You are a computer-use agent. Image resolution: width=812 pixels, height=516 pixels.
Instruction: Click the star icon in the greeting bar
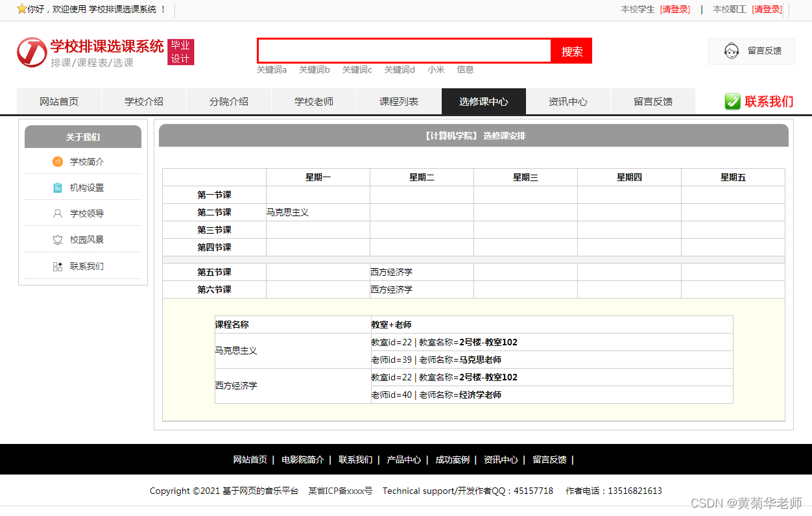coord(21,9)
